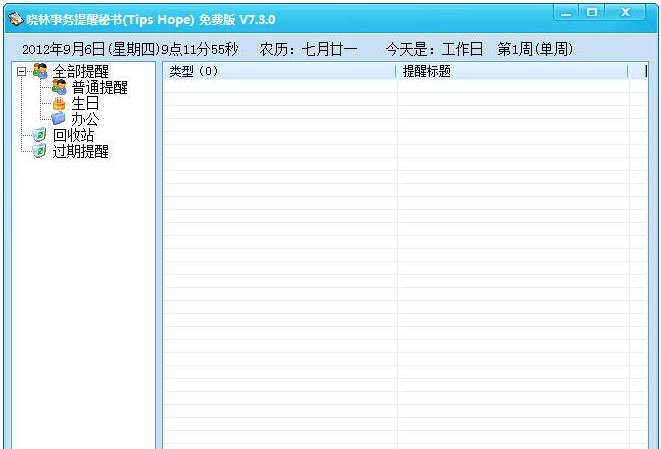
Task: Sort by the 提醒标题 column header
Action: coord(512,71)
